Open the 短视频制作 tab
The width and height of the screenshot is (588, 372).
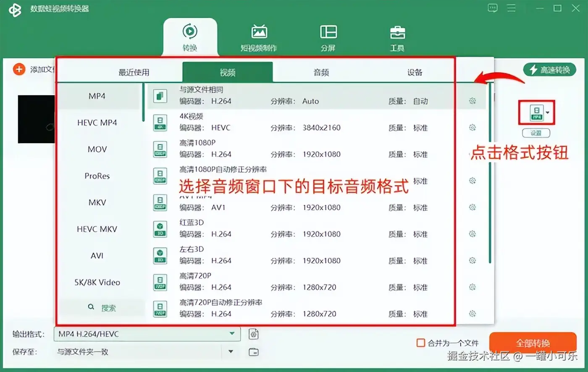259,38
